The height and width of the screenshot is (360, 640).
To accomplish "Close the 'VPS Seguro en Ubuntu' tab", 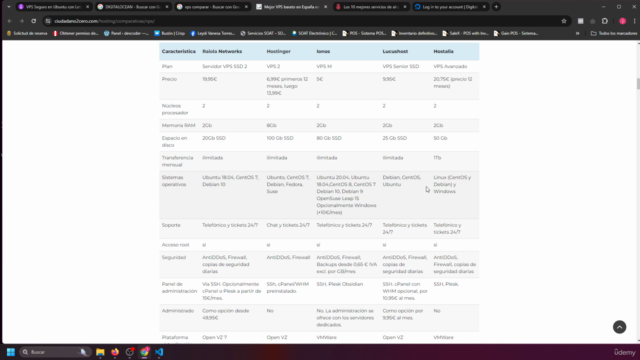I will click(x=87, y=7).
